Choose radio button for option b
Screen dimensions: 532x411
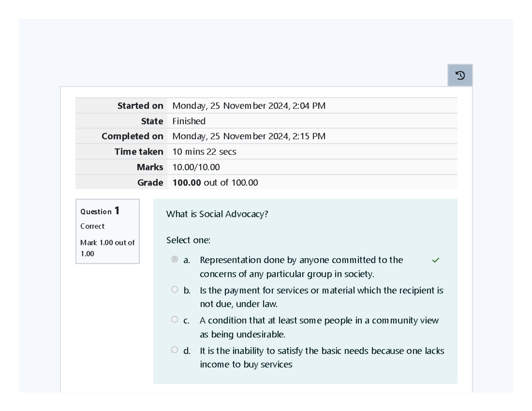(x=174, y=290)
